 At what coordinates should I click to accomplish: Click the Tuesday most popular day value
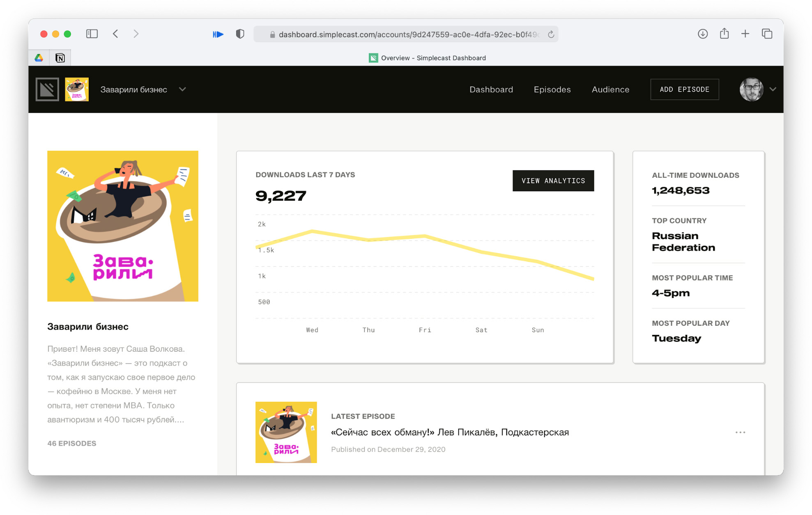coord(676,339)
